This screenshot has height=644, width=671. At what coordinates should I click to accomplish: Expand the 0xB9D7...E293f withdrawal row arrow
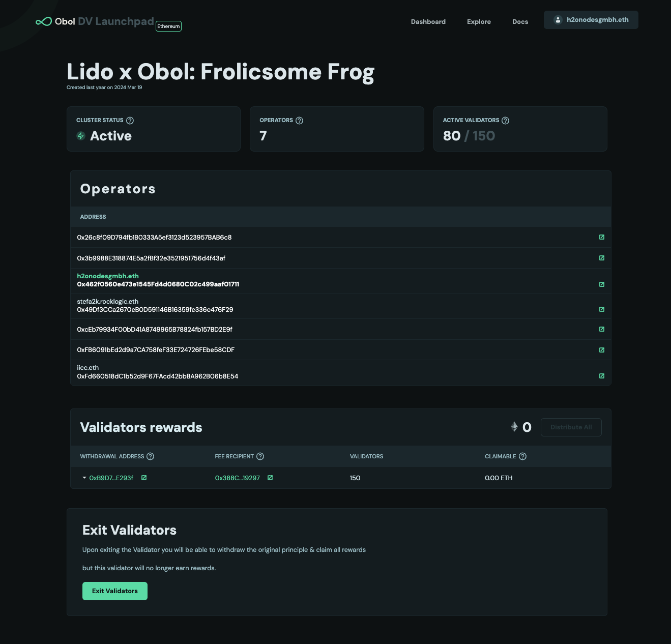84,478
